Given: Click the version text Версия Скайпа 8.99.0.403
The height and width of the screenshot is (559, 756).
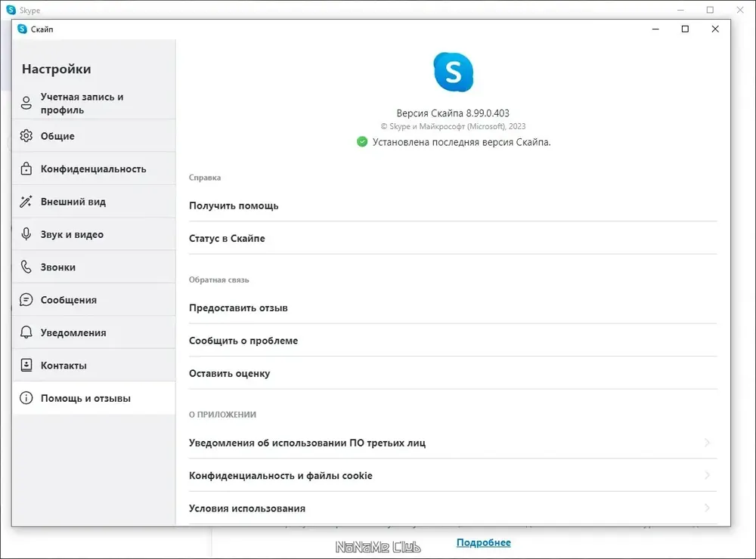Looking at the screenshot, I should click(453, 113).
